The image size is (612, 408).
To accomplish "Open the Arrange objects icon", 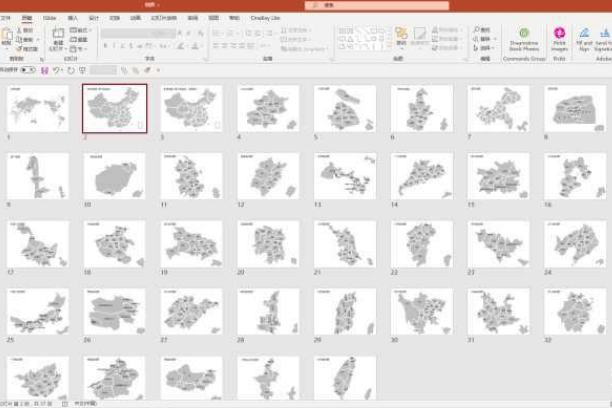I will pyautogui.click(x=401, y=36).
